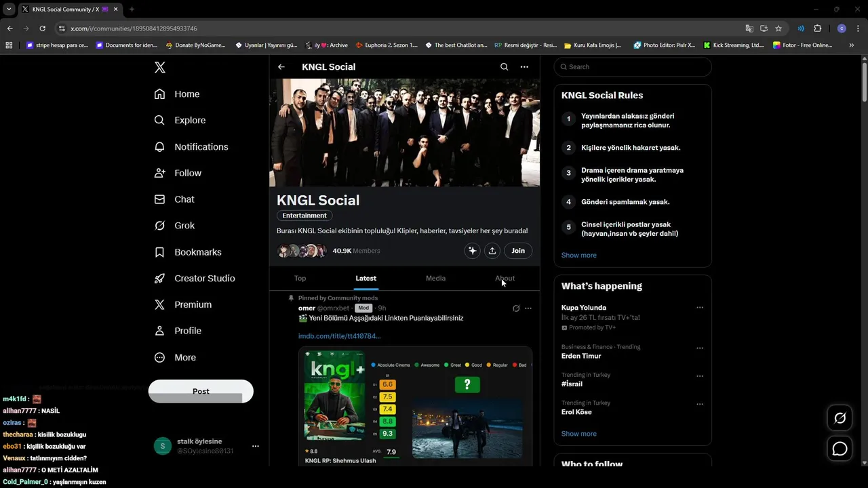Image resolution: width=868 pixels, height=488 pixels.
Task: Open Chrome profile avatar
Action: 842,28
